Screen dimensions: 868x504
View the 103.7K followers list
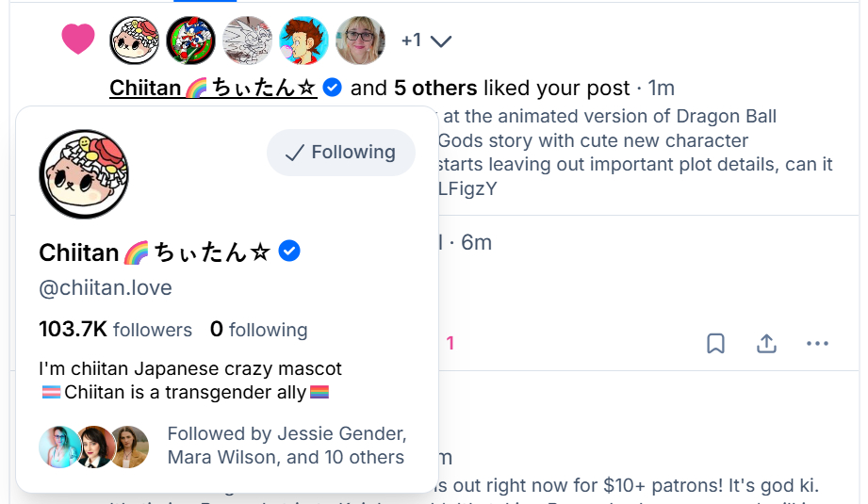[115, 330]
